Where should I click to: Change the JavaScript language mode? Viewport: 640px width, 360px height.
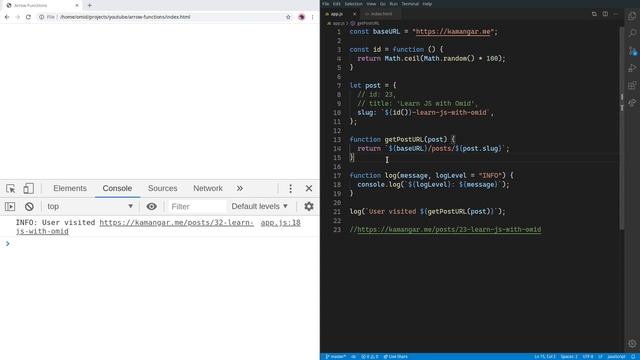(616, 357)
